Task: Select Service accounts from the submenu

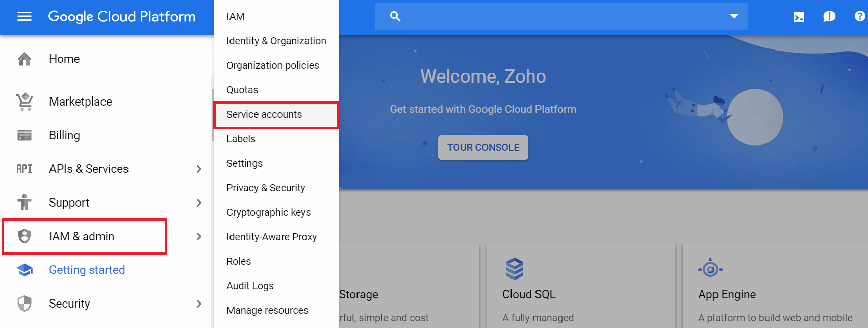Action: tap(276, 115)
